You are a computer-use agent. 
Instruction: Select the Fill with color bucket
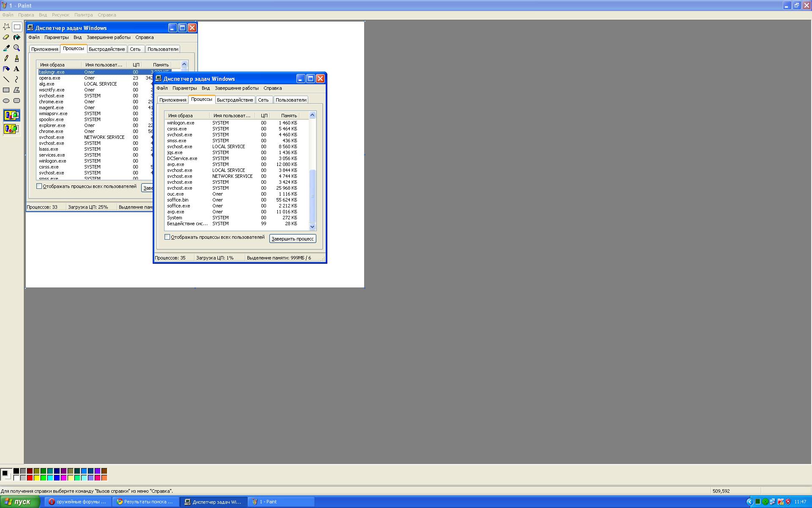click(x=17, y=37)
